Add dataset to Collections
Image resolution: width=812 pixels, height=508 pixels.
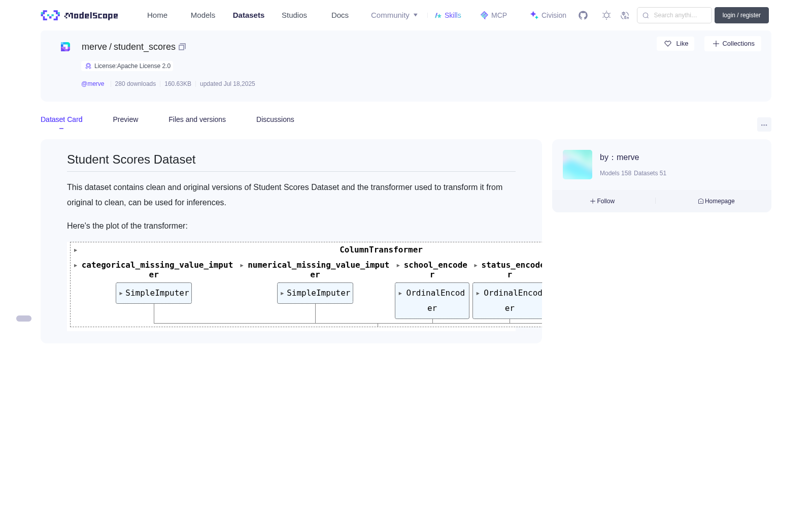(x=733, y=44)
